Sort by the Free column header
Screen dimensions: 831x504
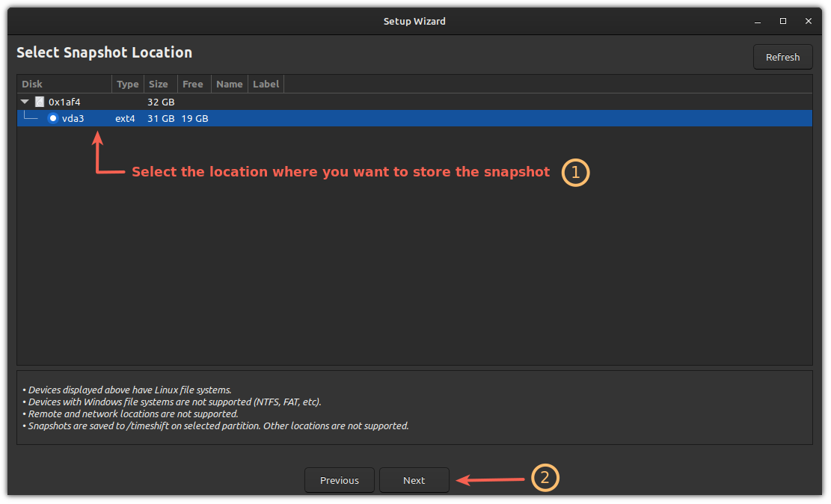pos(193,84)
